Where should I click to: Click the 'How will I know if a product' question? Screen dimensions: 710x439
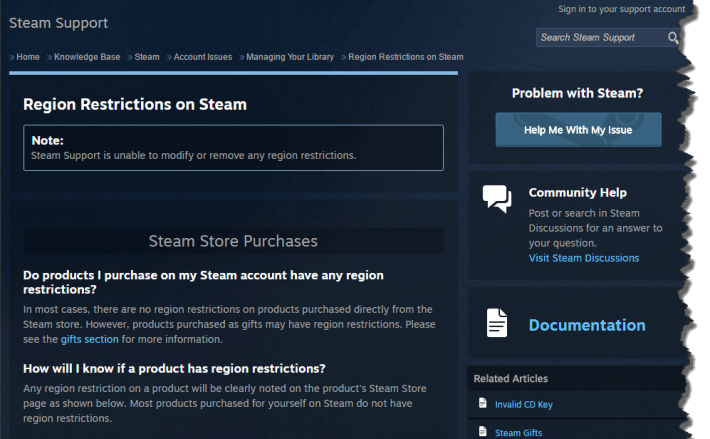(174, 369)
